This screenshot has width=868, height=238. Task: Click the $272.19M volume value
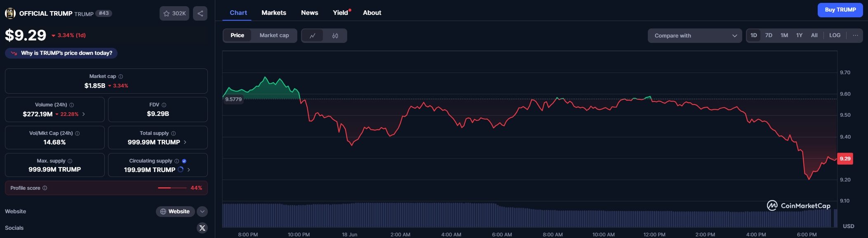(x=38, y=114)
